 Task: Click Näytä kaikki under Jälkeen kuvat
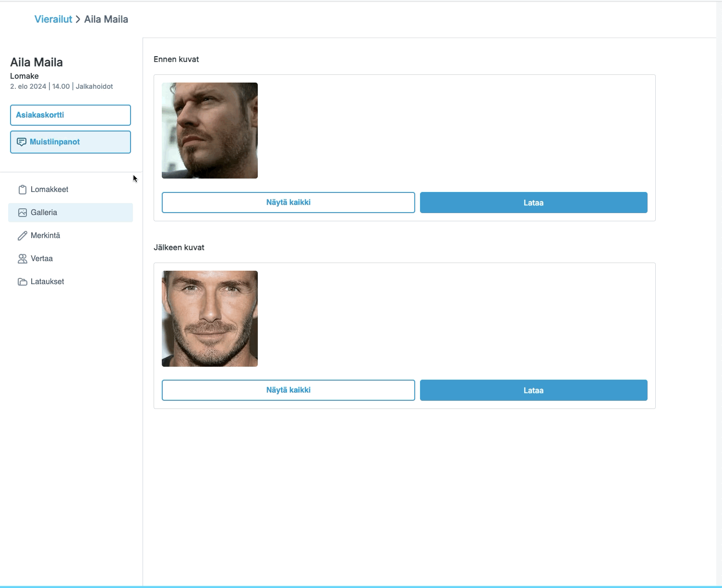pyautogui.click(x=289, y=390)
